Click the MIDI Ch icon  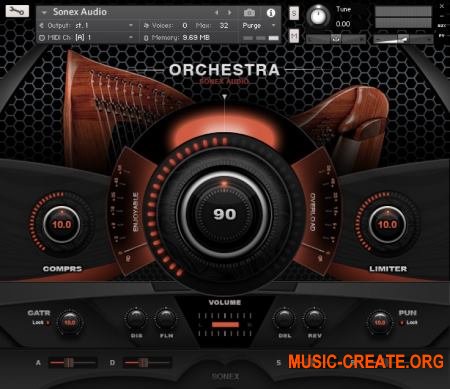point(42,38)
